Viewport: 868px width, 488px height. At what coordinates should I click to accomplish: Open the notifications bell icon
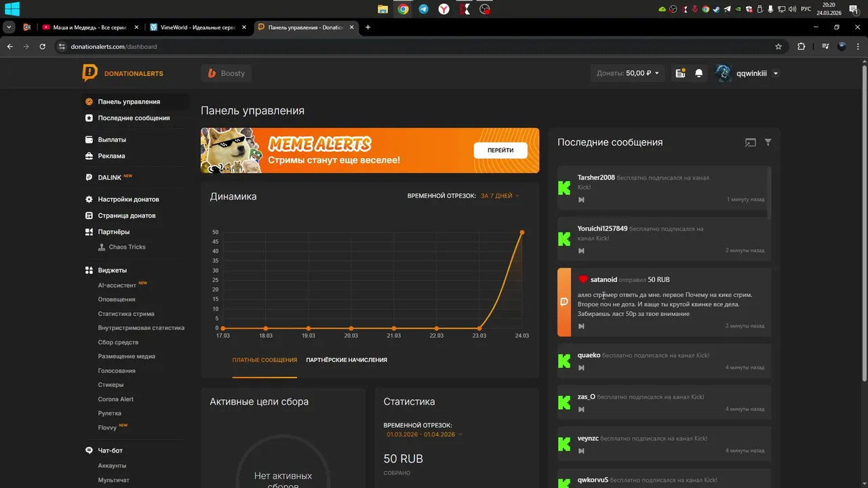699,73
